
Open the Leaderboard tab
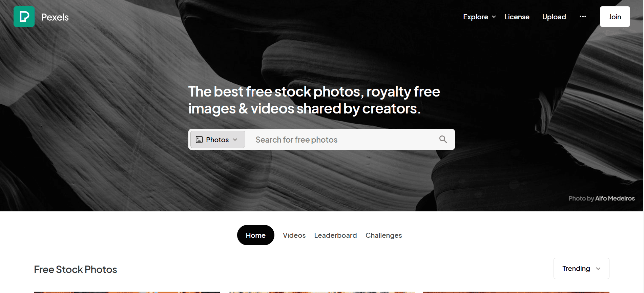pyautogui.click(x=335, y=235)
